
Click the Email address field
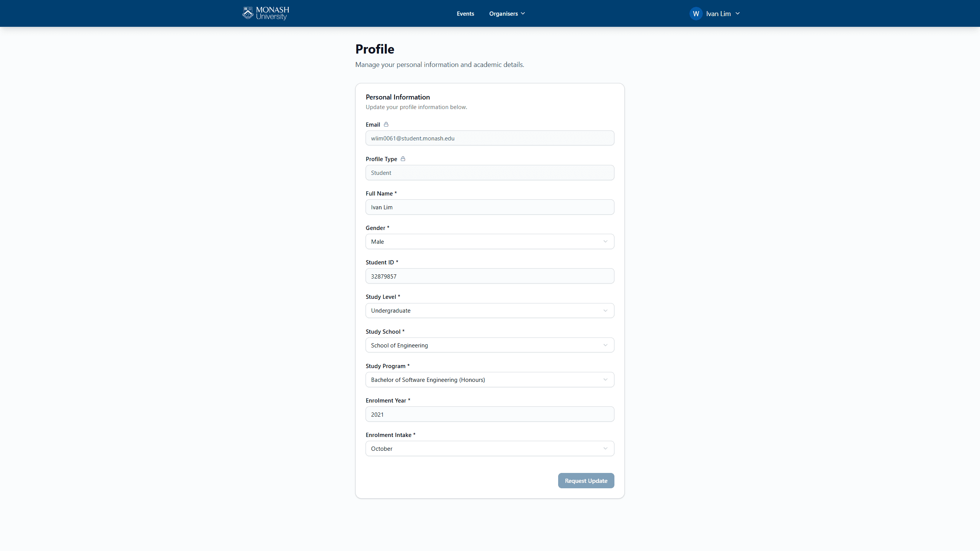click(490, 138)
